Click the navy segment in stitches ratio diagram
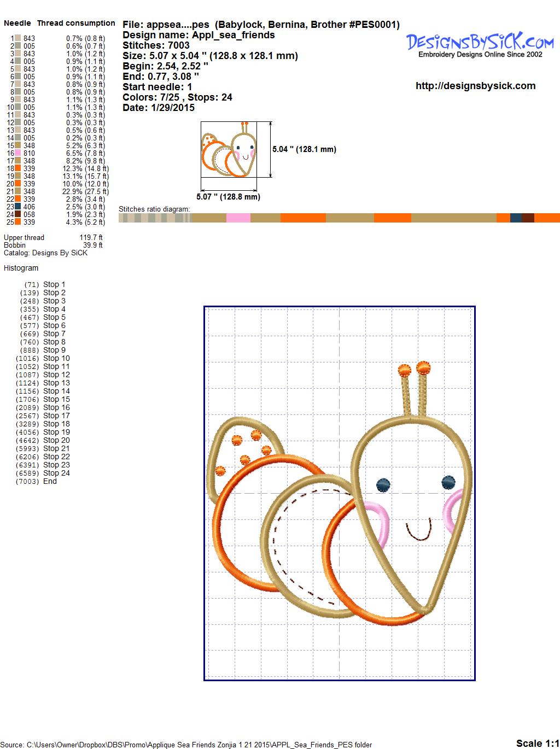The height and width of the screenshot is (749, 560). pyautogui.click(x=515, y=218)
